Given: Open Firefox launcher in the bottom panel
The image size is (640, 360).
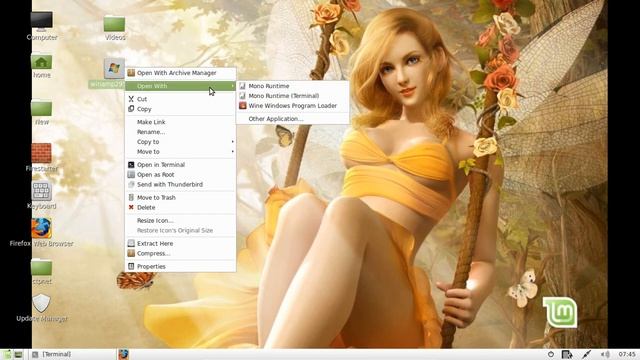Looking at the screenshot, I should pos(123,354).
